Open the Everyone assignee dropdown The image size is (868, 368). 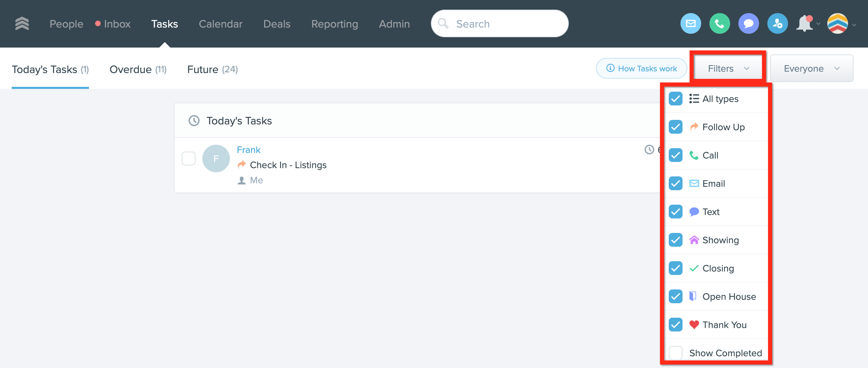[811, 69]
